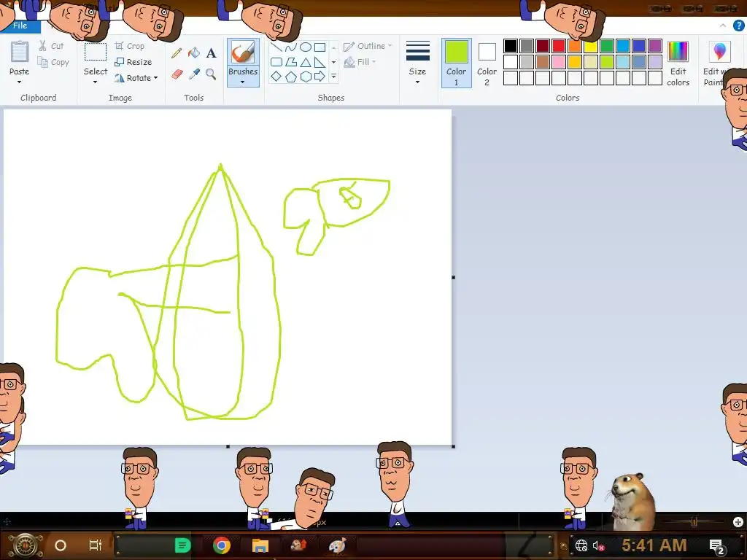Viewport: 747px width, 560px height.
Task: Open Paint Help question mark icon
Action: pos(738,26)
